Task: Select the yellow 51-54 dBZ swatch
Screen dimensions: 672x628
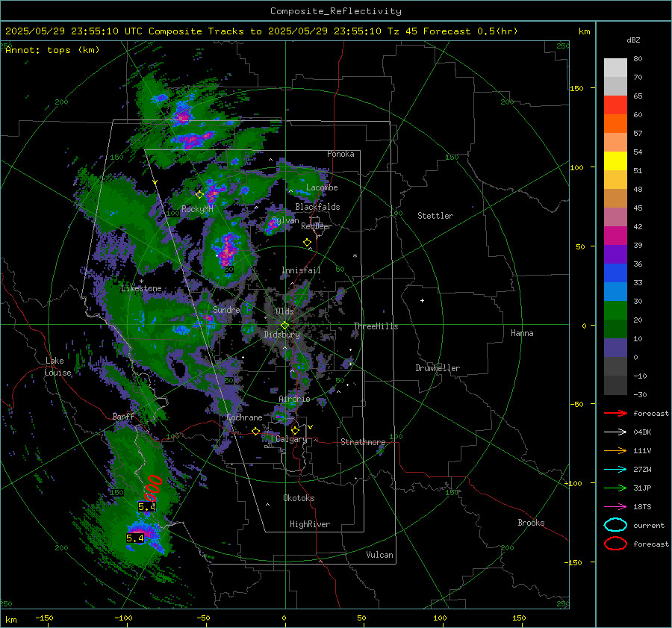Action: (x=615, y=161)
